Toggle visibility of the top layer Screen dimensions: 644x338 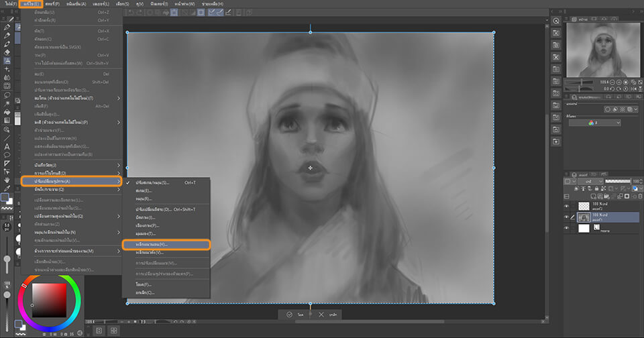[x=567, y=206]
